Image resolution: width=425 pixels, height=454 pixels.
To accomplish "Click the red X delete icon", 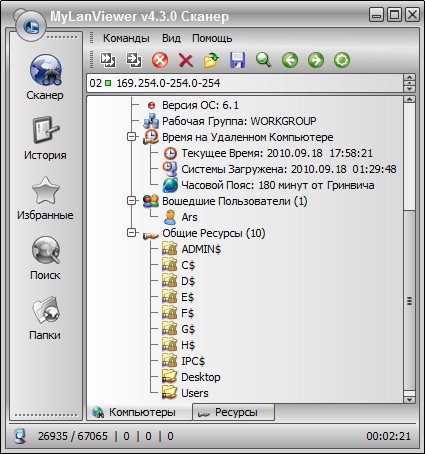I will point(186,61).
